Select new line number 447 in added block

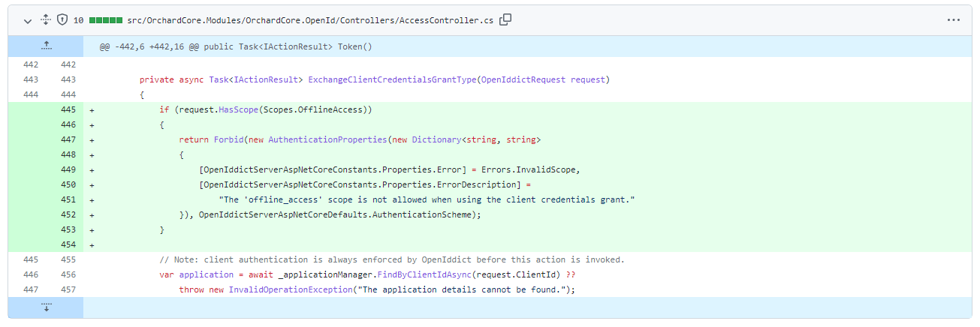[68, 139]
